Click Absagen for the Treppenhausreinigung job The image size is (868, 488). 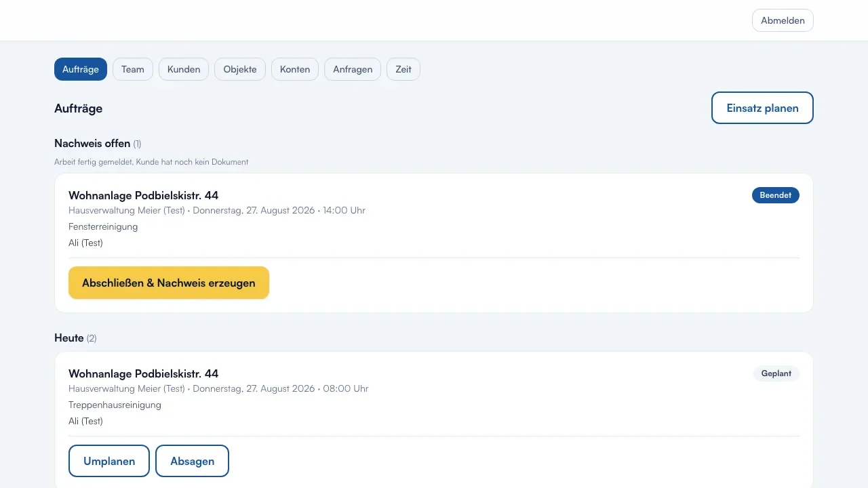[193, 461]
